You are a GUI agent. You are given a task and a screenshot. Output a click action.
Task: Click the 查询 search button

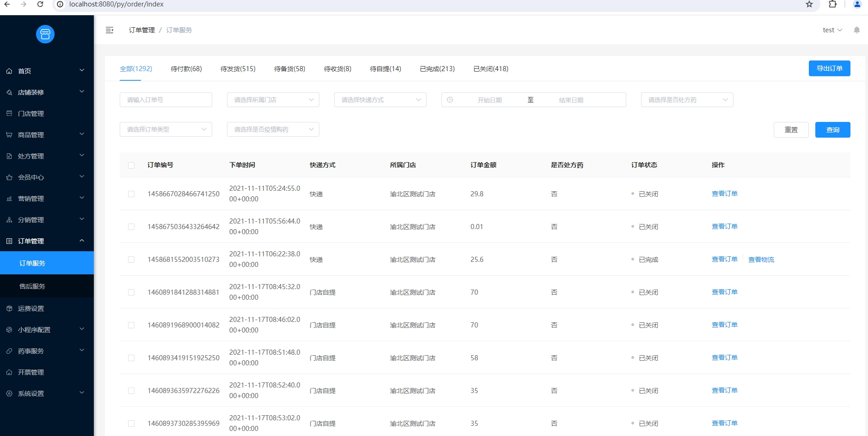coord(833,130)
